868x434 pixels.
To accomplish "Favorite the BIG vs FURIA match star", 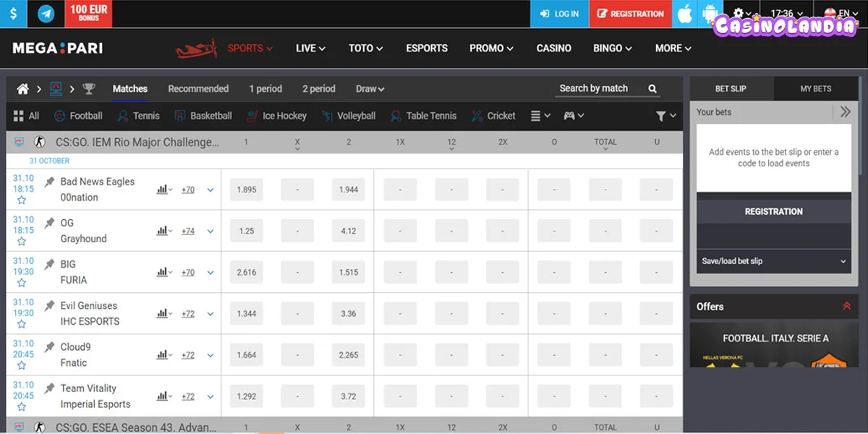I will 22,283.
